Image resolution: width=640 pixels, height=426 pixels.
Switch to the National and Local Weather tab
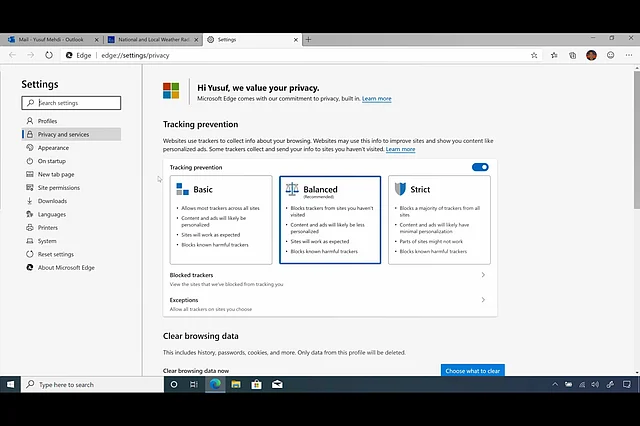[154, 40]
